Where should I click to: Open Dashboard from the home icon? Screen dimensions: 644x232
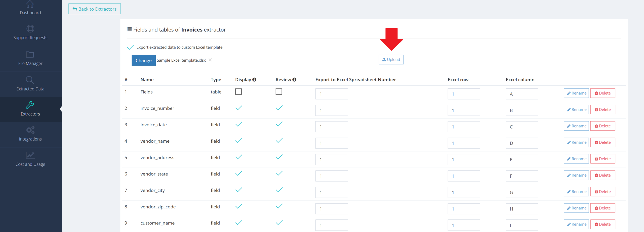click(30, 4)
